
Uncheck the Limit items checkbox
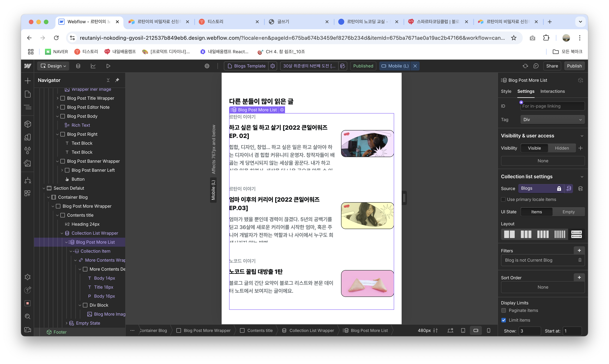click(504, 320)
